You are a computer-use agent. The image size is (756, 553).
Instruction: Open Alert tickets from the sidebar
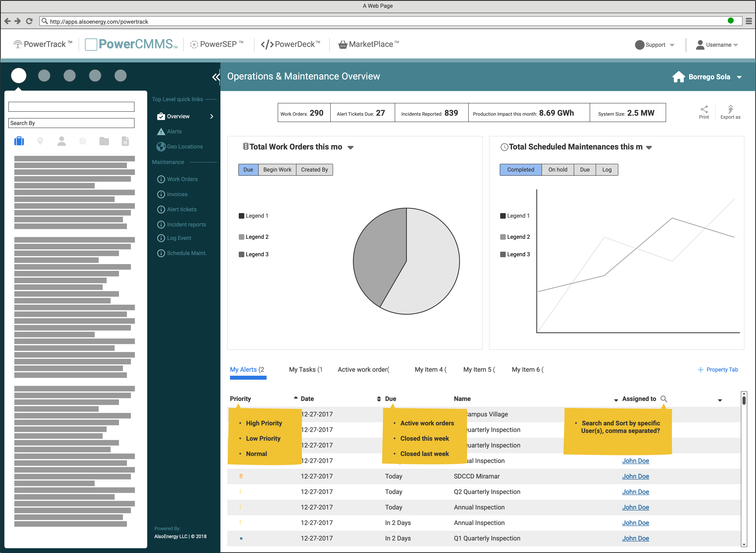click(x=182, y=209)
